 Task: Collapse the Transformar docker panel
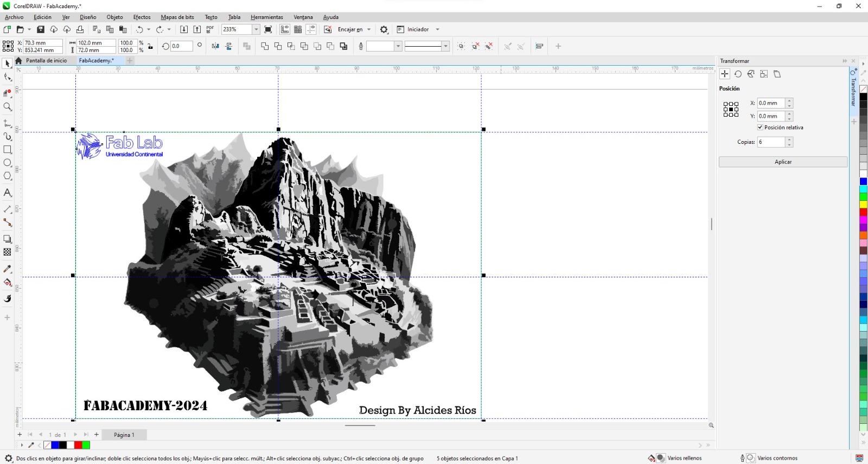pyautogui.click(x=845, y=61)
